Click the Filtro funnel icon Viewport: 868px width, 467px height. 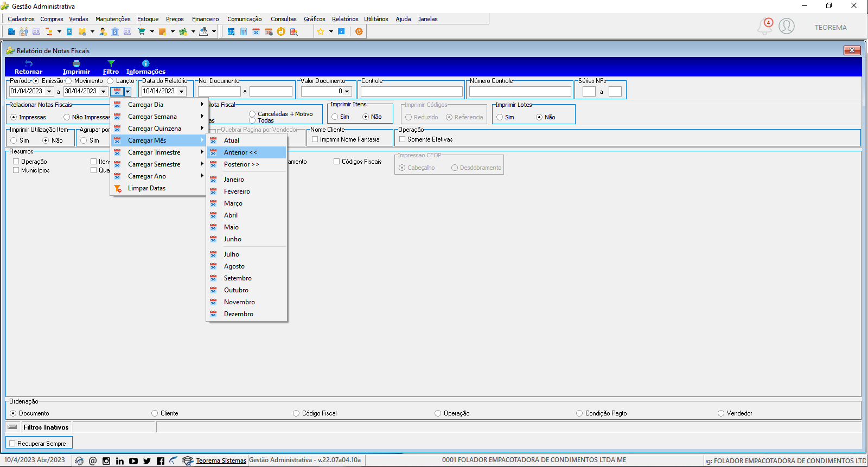tap(111, 63)
